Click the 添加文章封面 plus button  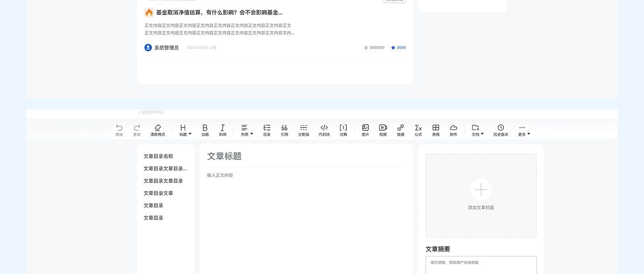coord(481,190)
